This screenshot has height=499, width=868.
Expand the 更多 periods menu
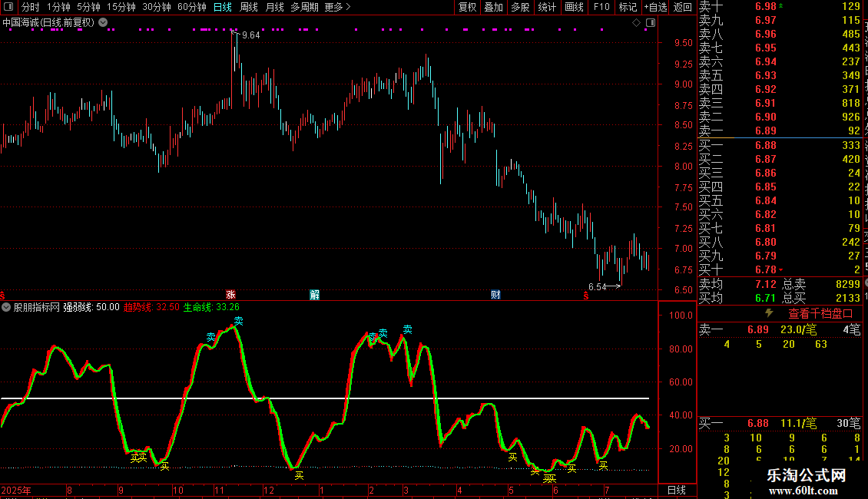coord(337,7)
